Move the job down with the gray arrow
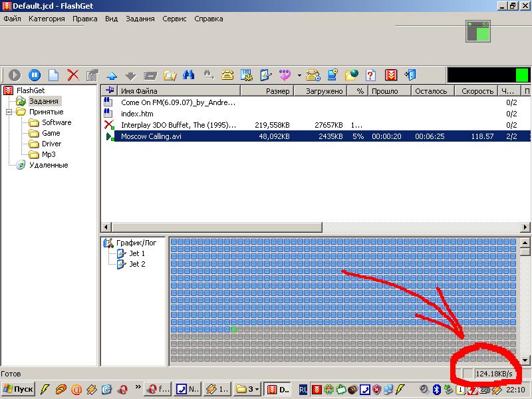Screen dimensions: 532x399 [130, 75]
